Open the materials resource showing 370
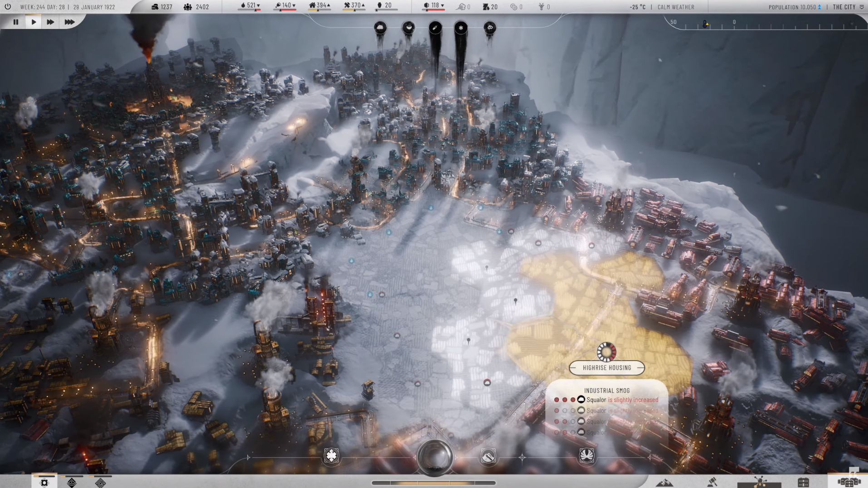The image size is (868, 488). [354, 6]
